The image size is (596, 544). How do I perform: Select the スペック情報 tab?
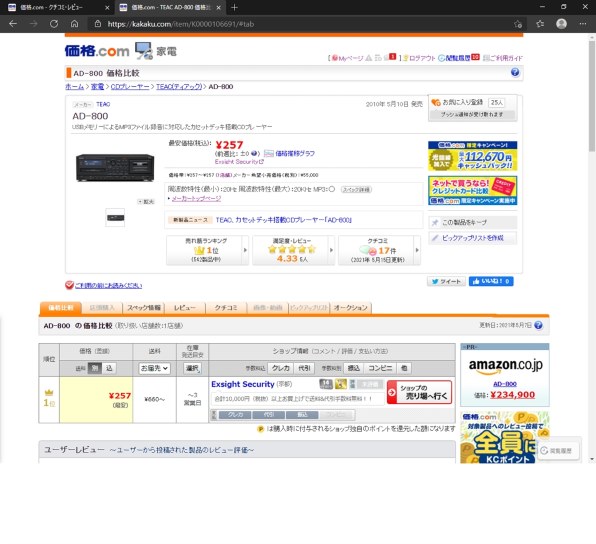click(144, 308)
